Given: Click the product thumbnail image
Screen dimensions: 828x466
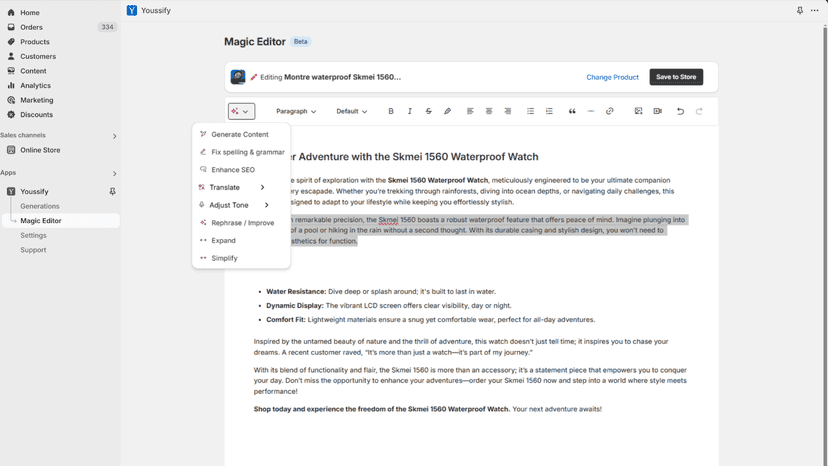Looking at the screenshot, I should click(238, 77).
